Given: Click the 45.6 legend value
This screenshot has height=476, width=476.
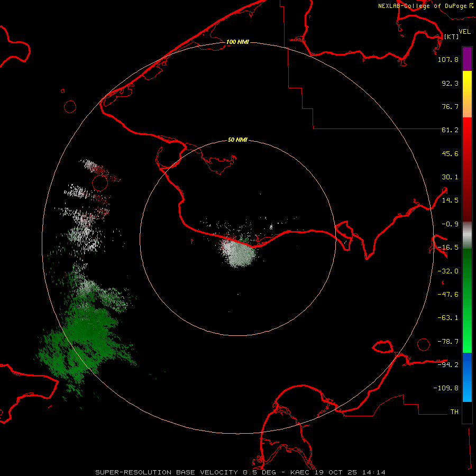Looking at the screenshot, I should click(x=450, y=153).
